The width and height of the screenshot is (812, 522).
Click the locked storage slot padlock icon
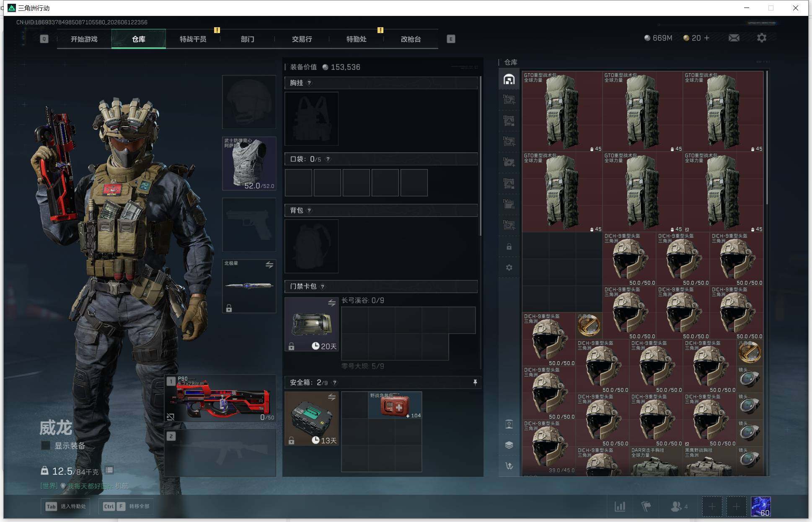[509, 247]
